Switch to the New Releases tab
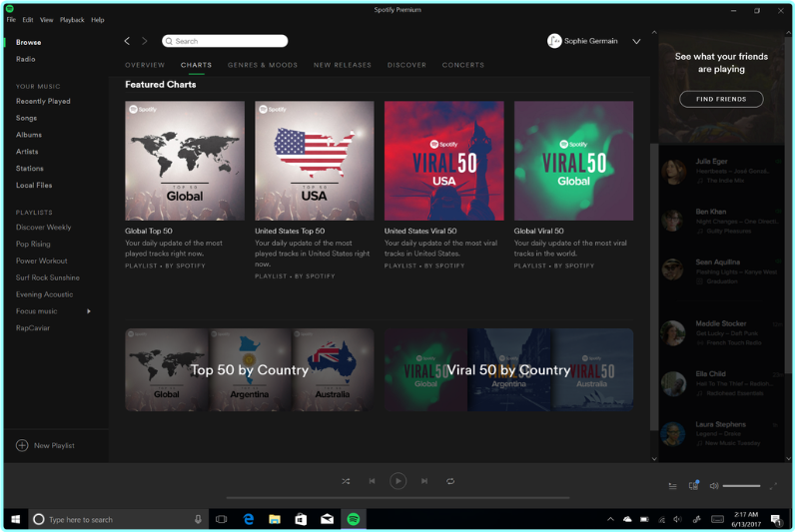Screen dimensions: 795x532 click(343, 65)
